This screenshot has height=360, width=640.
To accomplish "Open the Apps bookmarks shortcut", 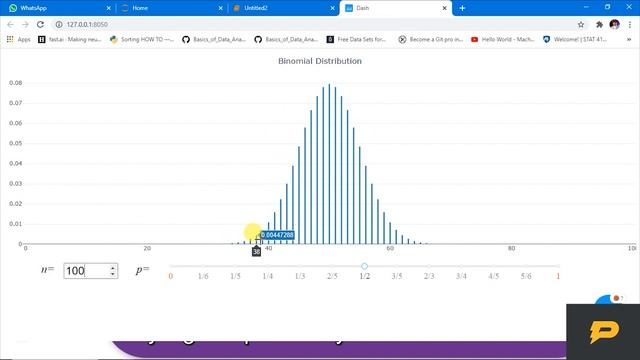I will click(x=19, y=39).
